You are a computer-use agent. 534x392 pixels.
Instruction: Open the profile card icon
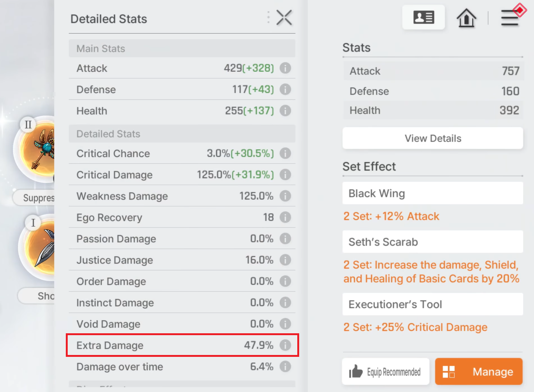point(423,17)
